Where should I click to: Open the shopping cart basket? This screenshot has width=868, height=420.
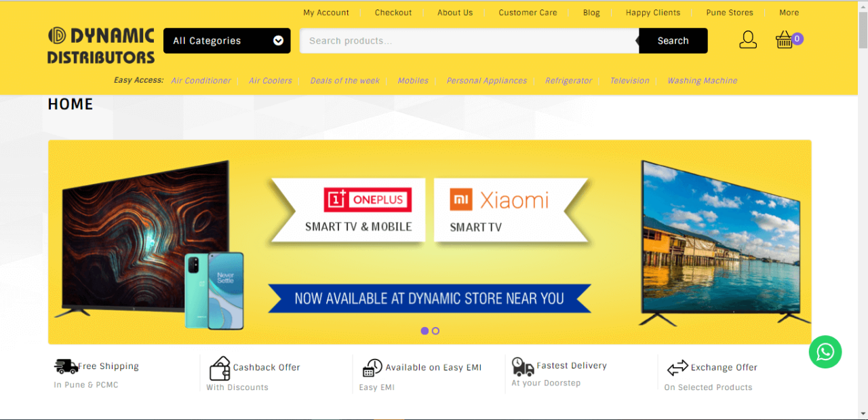(x=784, y=39)
